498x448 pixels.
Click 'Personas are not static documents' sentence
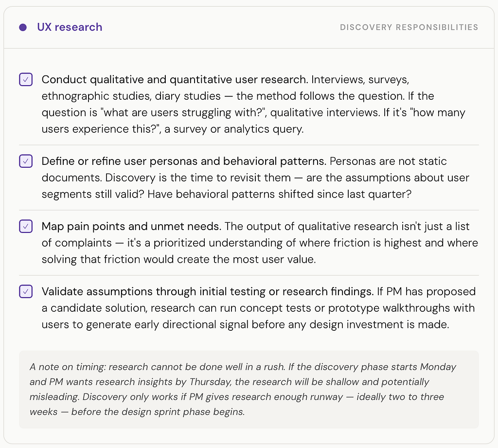(244, 169)
